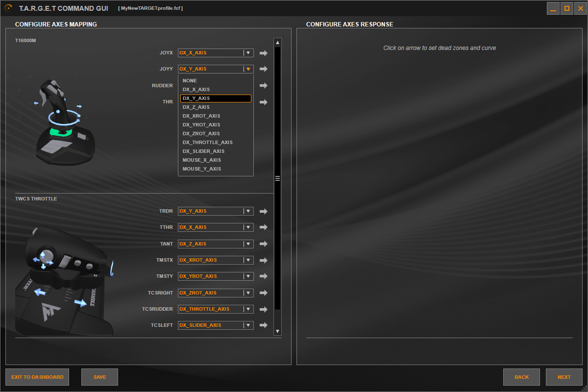Screen dimensions: 588x392
Task: Click the THR response curve arrow
Action: pyautogui.click(x=263, y=102)
